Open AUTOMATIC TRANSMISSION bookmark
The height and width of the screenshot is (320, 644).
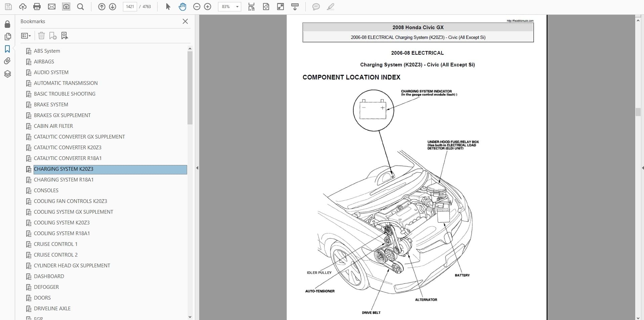66,83
